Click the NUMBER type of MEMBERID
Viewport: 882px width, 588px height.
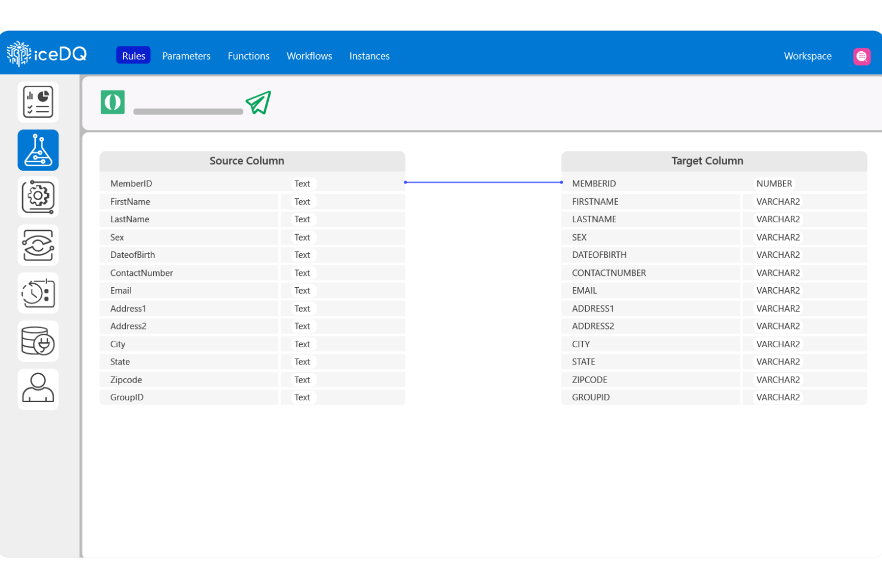point(774,183)
